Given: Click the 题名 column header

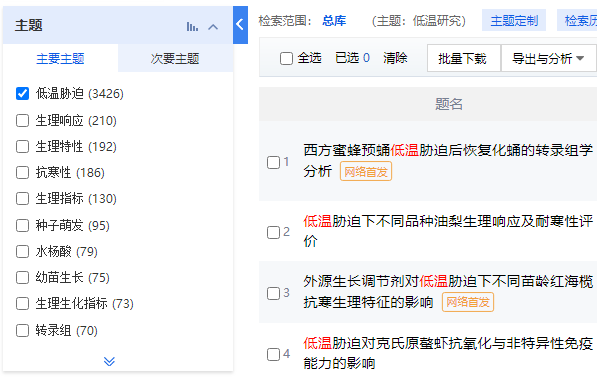Looking at the screenshot, I should (449, 104).
